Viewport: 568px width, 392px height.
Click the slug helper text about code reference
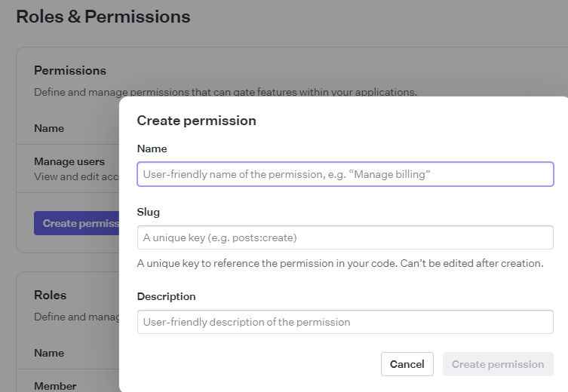click(340, 263)
